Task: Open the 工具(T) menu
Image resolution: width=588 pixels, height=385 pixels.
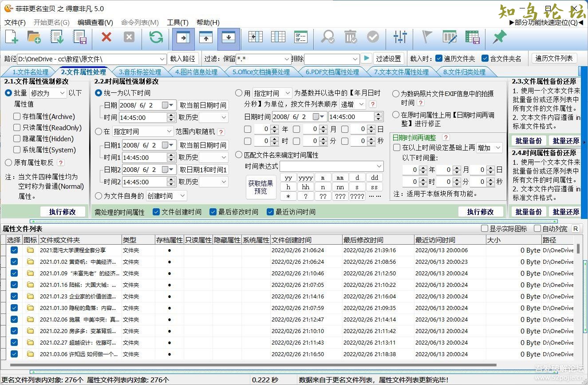Action: point(178,22)
